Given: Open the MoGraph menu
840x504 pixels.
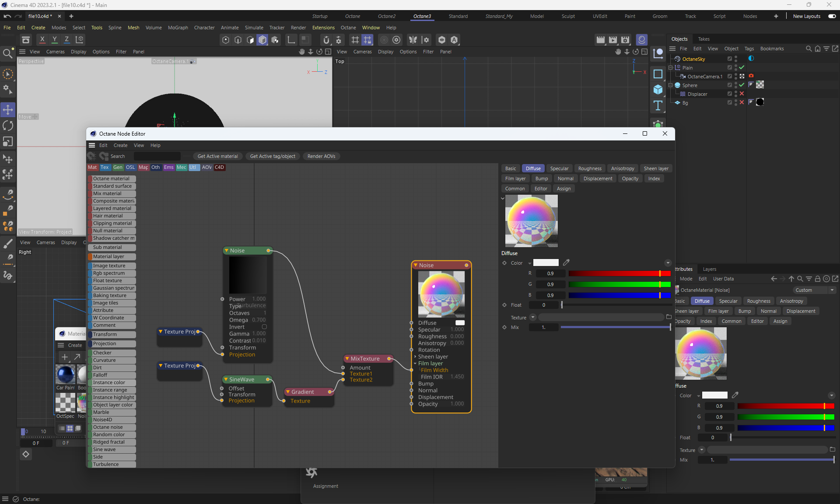Looking at the screenshot, I should (178, 28).
